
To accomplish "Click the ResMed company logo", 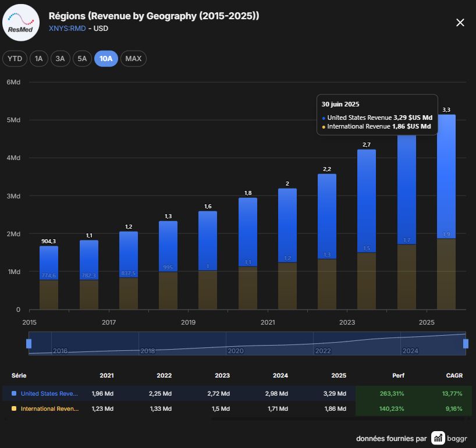I will point(20,23).
